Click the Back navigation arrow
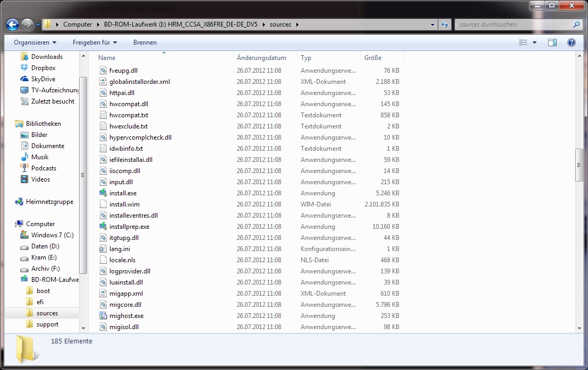This screenshot has width=588, height=370. [12, 24]
